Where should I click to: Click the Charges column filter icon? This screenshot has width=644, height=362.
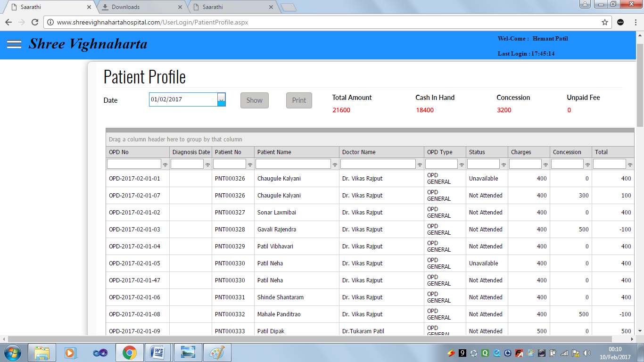point(545,165)
